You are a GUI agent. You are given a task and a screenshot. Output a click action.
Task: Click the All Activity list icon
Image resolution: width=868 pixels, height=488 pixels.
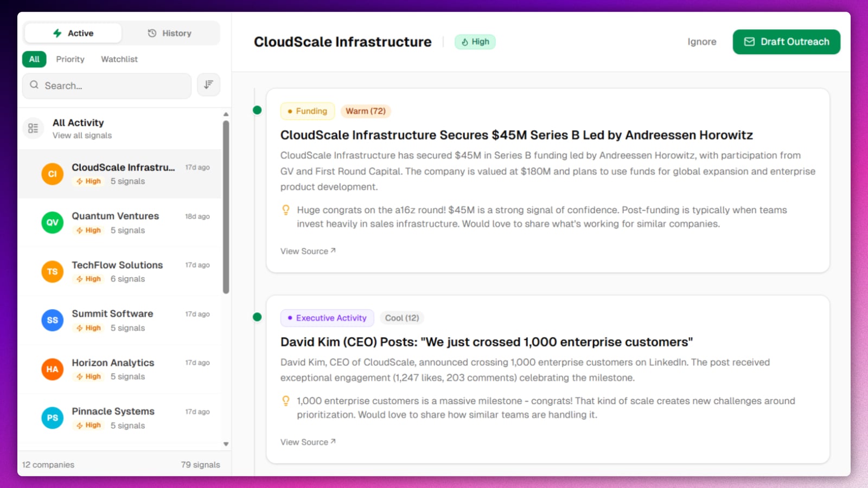pyautogui.click(x=33, y=129)
